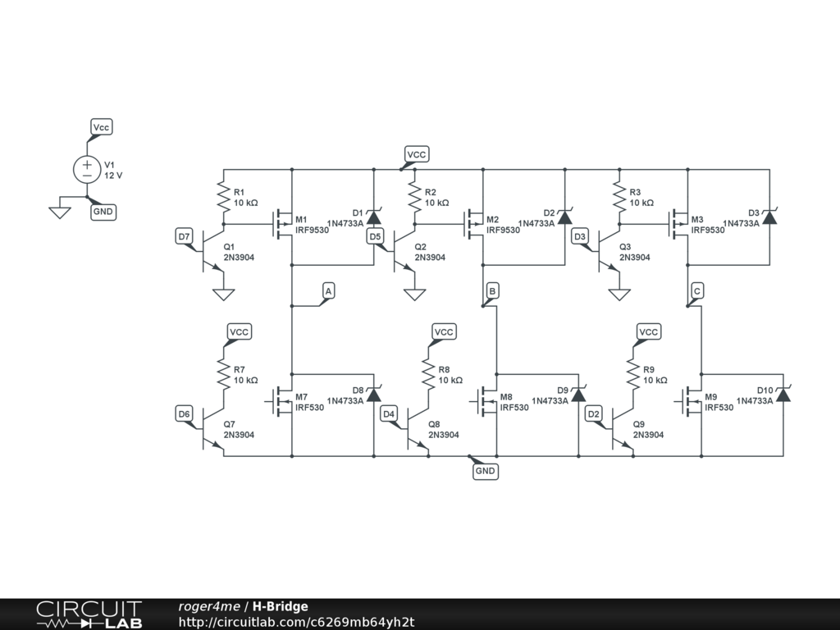Click the R1 10 kΩ resistor symbol

click(223, 196)
